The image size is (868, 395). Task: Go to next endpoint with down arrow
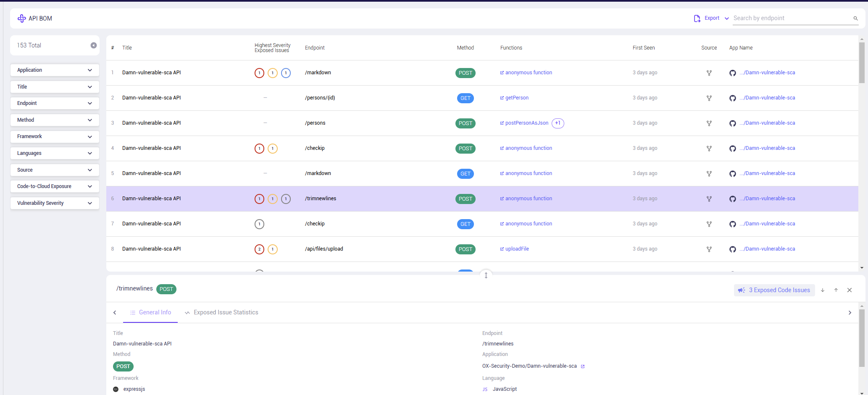click(823, 290)
